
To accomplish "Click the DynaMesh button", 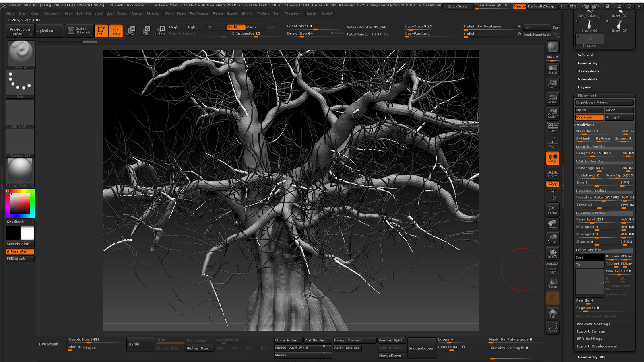I will click(49, 344).
